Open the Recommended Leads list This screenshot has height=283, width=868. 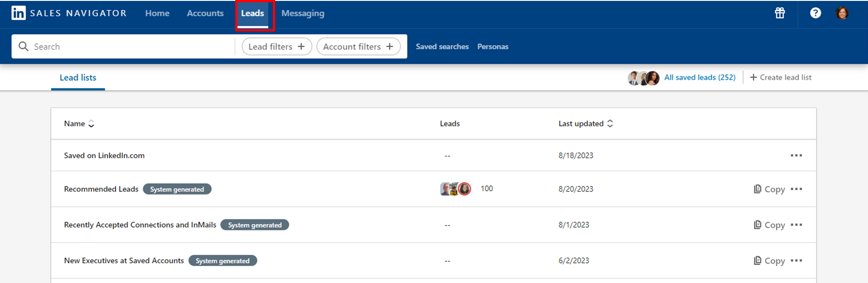coord(101,189)
